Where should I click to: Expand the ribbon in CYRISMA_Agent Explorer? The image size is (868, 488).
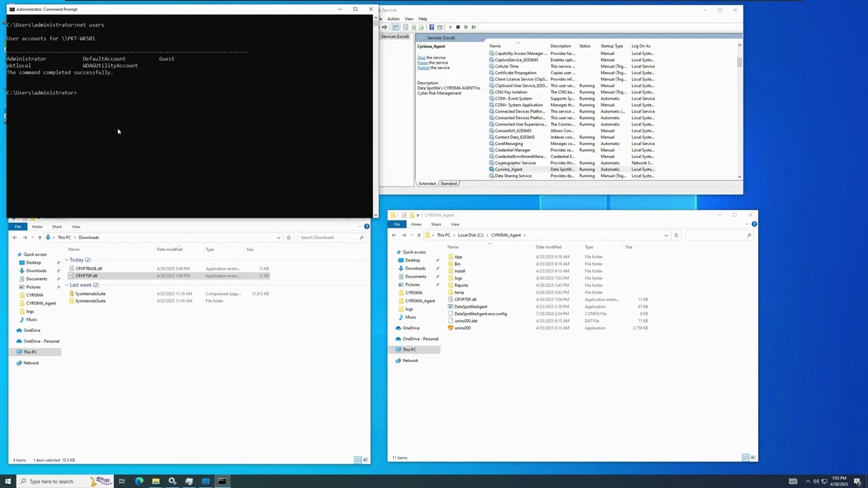(x=747, y=224)
